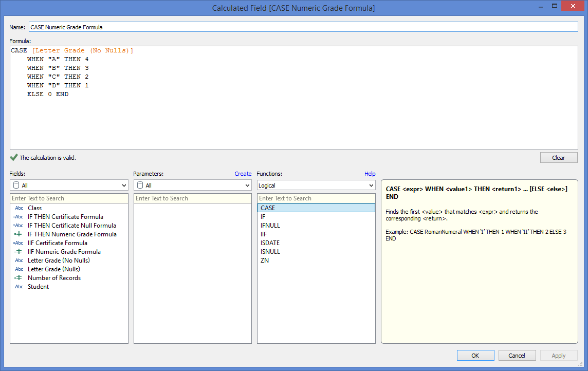Image resolution: width=588 pixels, height=371 pixels.
Task: Open the Create parameter link
Action: click(x=243, y=174)
